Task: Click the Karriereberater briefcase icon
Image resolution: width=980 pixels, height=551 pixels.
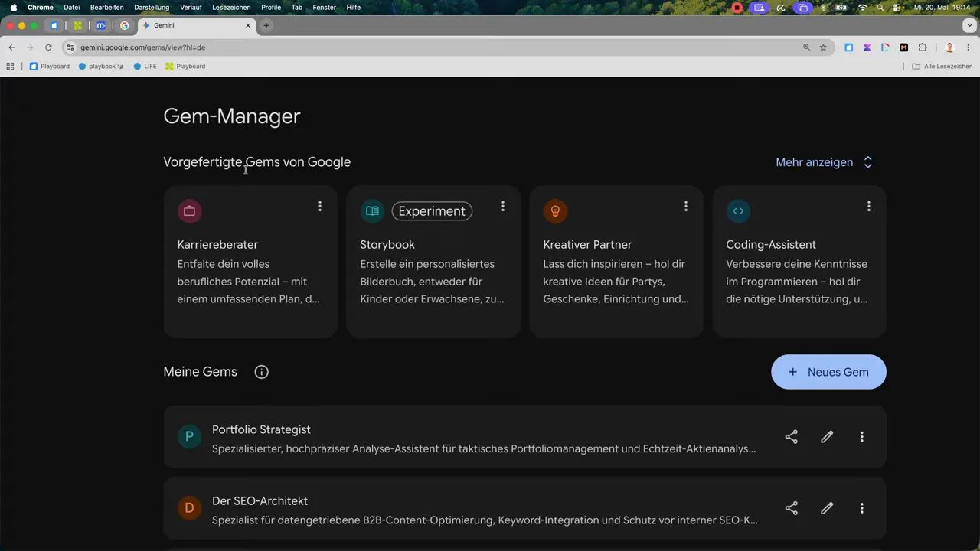Action: coord(189,211)
